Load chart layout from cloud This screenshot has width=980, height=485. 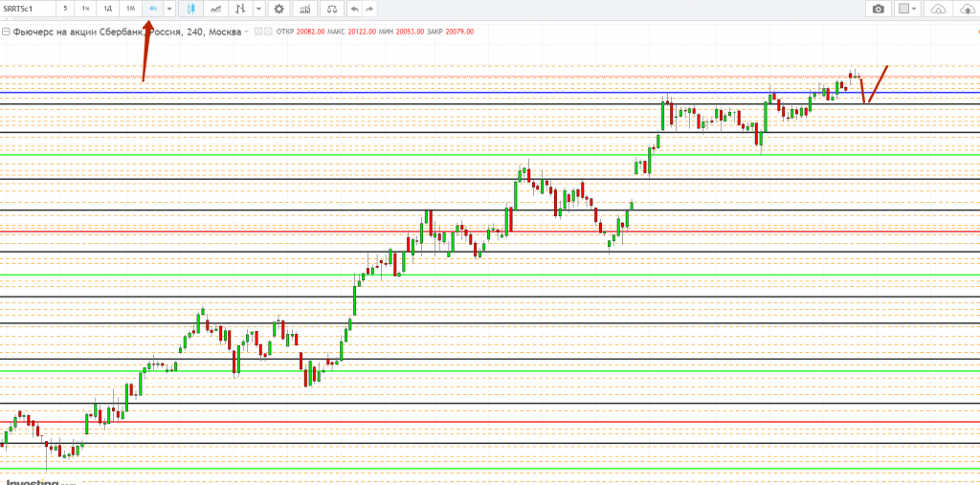937,9
